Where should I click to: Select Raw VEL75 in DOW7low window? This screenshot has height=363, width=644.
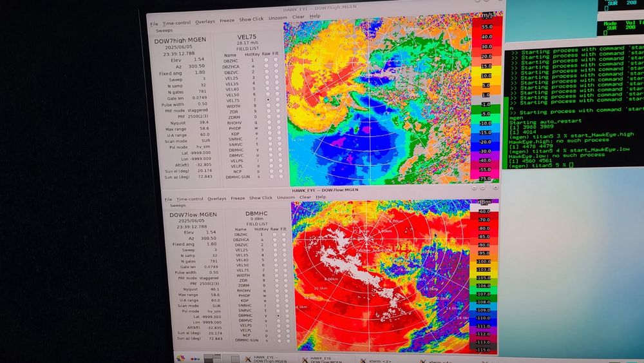tap(276, 270)
